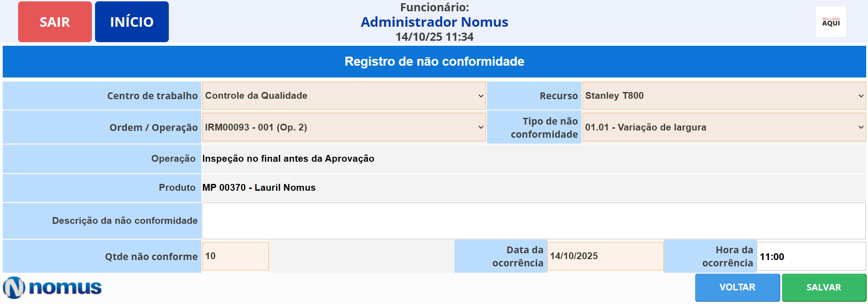Focus the Qtde não conforme field
868x304 pixels.
coord(235,256)
